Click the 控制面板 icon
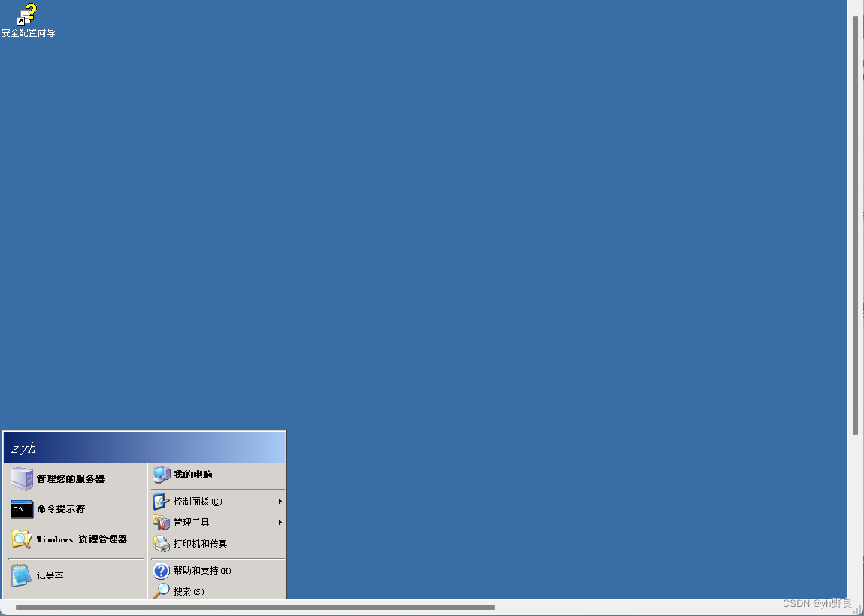This screenshot has width=864, height=616. [161, 502]
